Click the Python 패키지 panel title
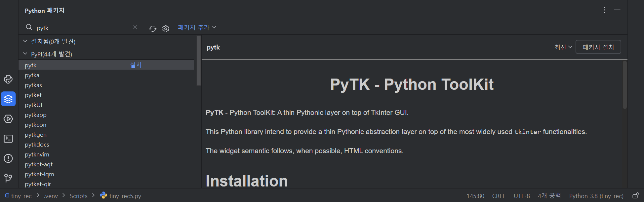 [45, 10]
